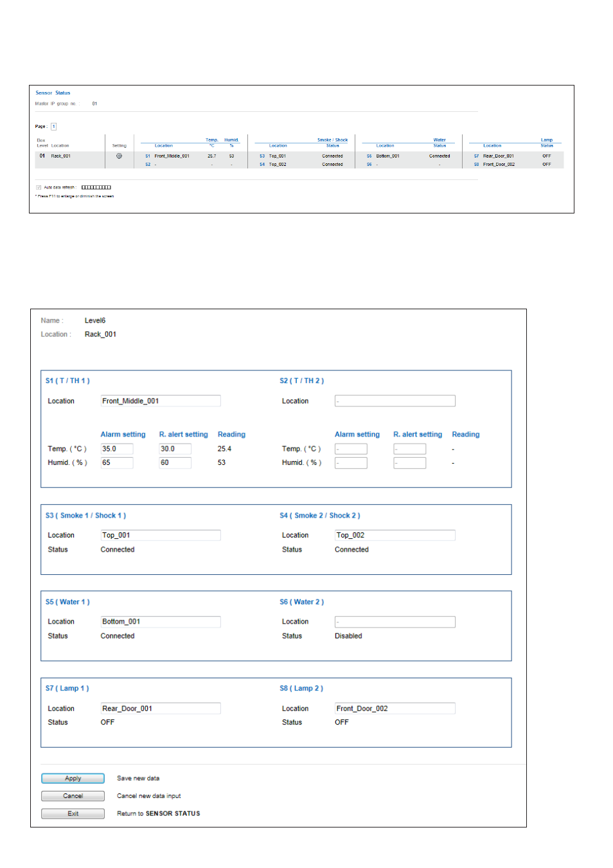Toggle the Auto data refresh checkbox
Screen dimensions: 613x868
click(x=39, y=187)
